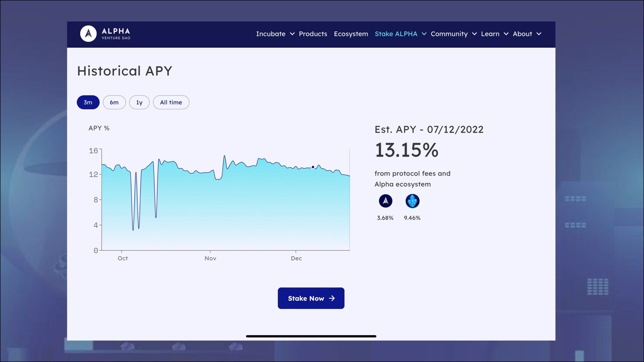Image resolution: width=644 pixels, height=362 pixels.
Task: Click the Stake Now button
Action: [311, 298]
